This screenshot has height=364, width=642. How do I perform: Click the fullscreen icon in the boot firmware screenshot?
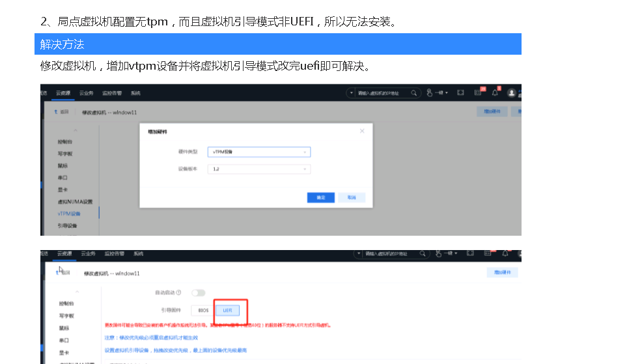[x=471, y=254]
